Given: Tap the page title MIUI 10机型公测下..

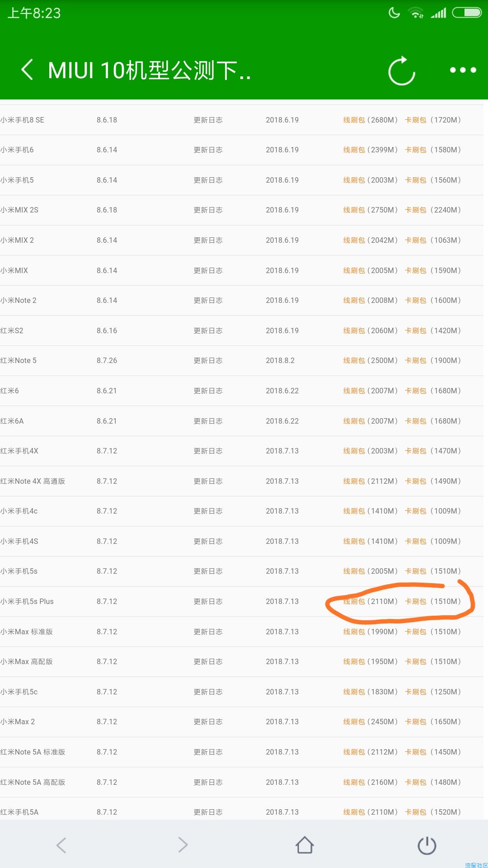Looking at the screenshot, I should (x=149, y=70).
